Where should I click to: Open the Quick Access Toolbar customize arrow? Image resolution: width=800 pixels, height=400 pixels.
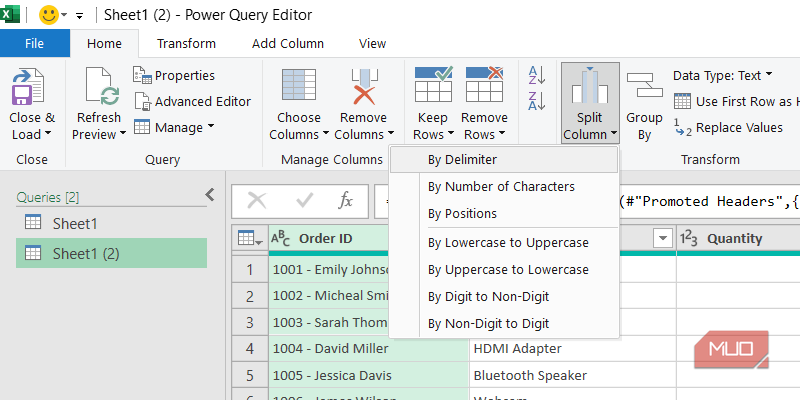pyautogui.click(x=79, y=15)
